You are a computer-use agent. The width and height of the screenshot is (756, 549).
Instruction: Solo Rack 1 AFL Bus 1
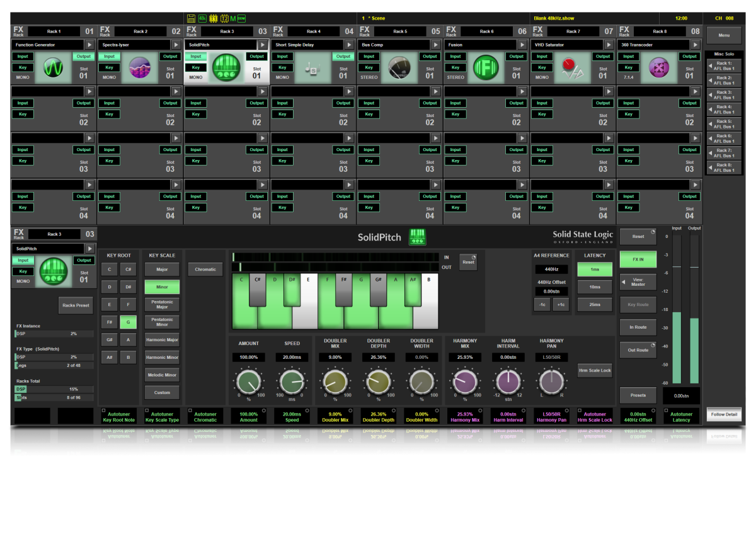(723, 65)
